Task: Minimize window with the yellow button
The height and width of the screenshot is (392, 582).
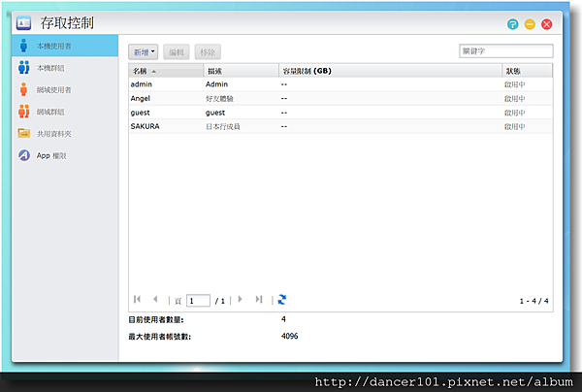Action: (530, 24)
